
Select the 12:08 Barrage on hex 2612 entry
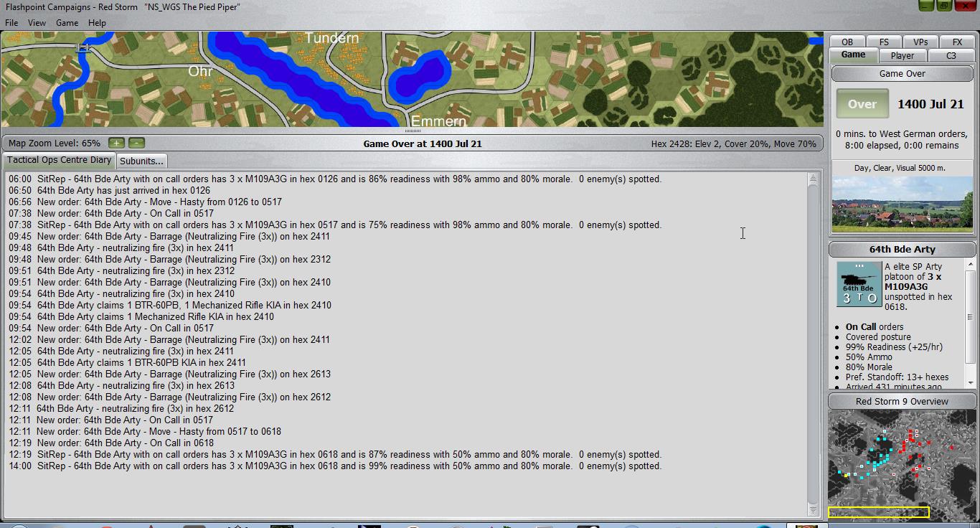click(169, 397)
